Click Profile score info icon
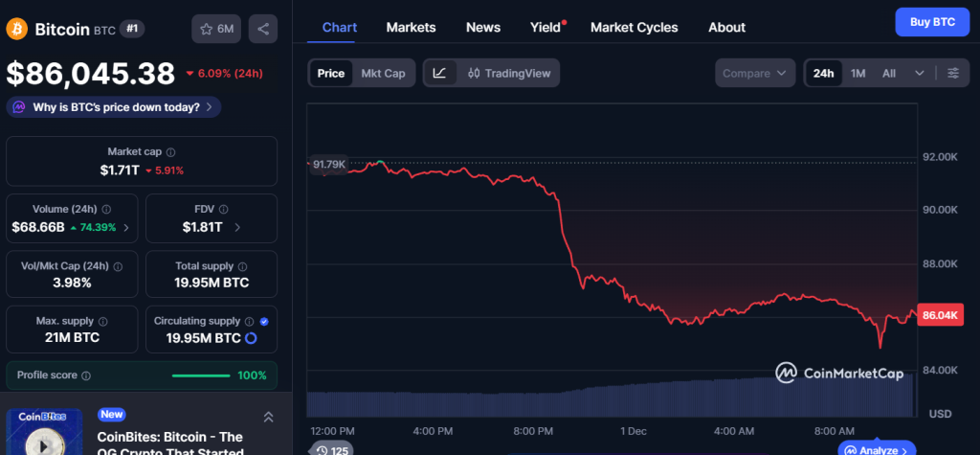The image size is (980, 455). click(86, 375)
